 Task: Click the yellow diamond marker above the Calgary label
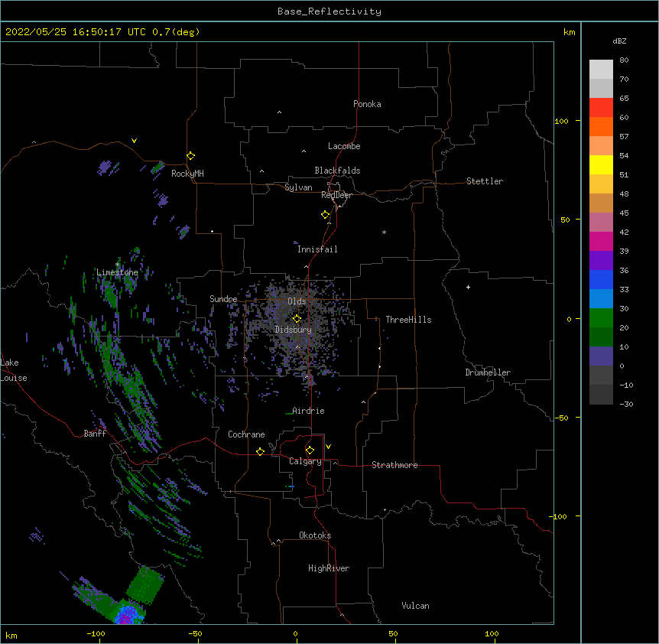(x=310, y=450)
